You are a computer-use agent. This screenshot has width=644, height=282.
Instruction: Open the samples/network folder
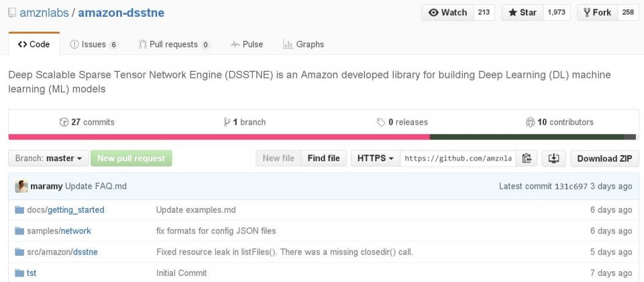coord(59,231)
